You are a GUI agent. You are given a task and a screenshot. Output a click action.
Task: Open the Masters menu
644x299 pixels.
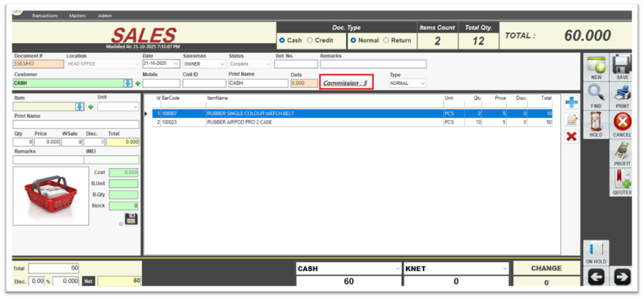click(77, 15)
